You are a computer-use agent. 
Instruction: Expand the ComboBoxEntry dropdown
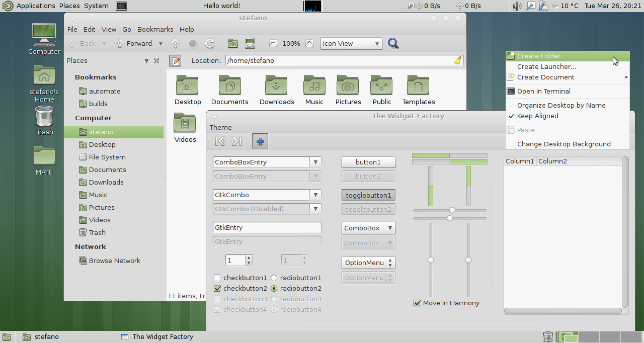pos(315,162)
